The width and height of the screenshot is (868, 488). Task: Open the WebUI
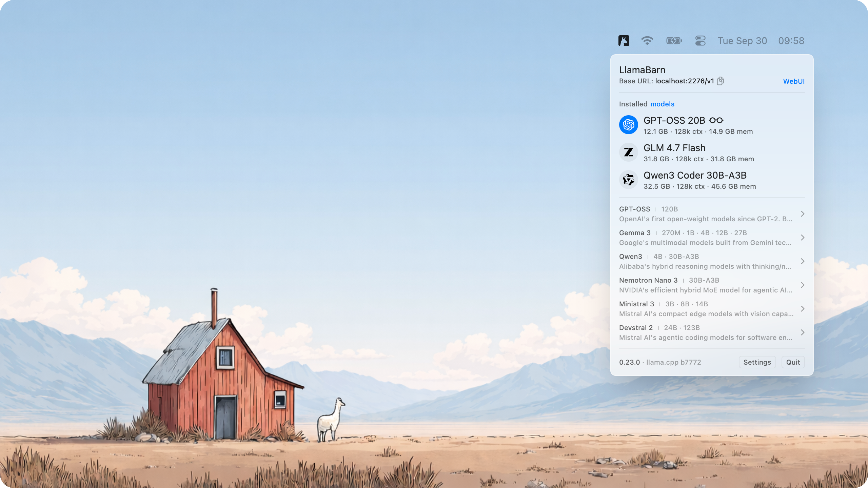[x=794, y=81]
